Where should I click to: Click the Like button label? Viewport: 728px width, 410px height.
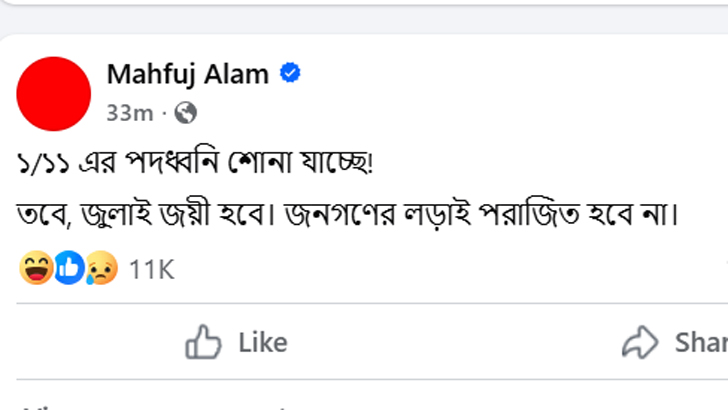point(263,343)
